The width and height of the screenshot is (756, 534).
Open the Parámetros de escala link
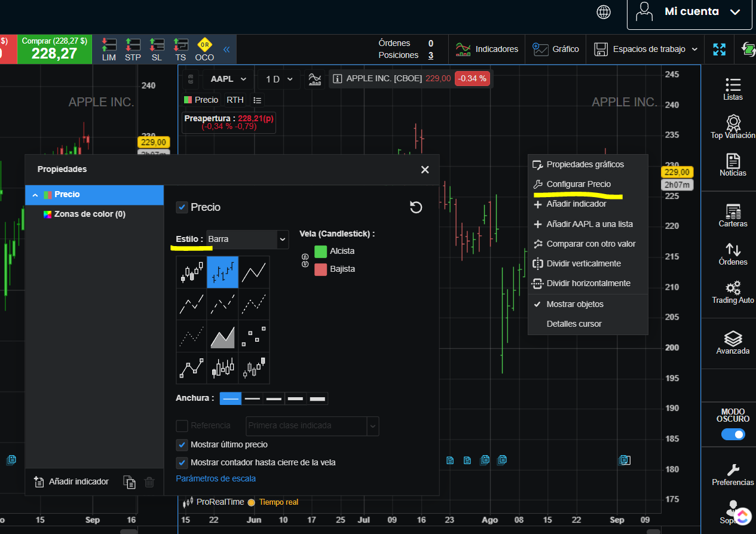pyautogui.click(x=216, y=478)
